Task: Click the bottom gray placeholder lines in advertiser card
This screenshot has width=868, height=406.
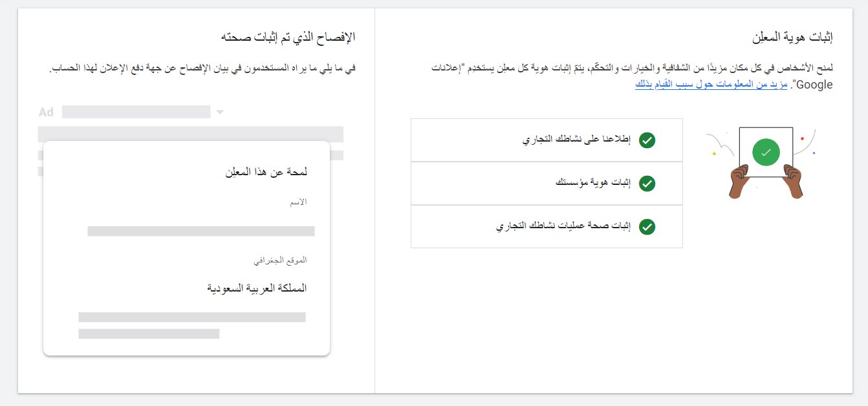Action: click(192, 325)
